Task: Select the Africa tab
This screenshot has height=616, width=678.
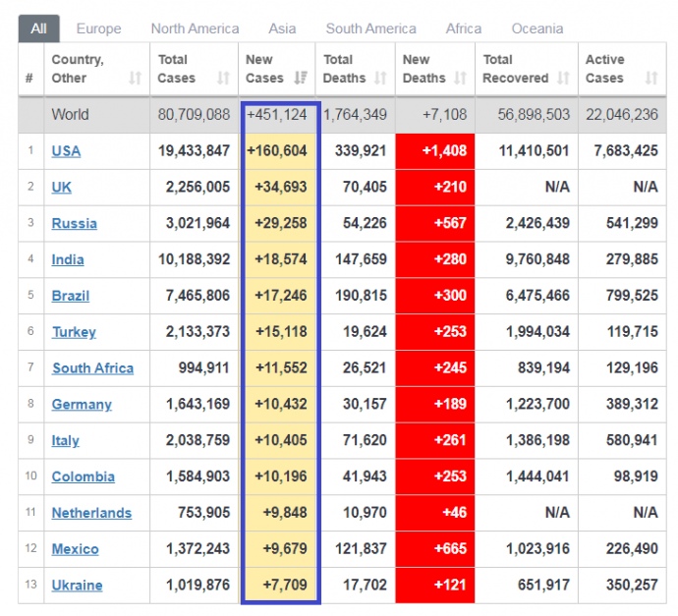Action: [464, 28]
